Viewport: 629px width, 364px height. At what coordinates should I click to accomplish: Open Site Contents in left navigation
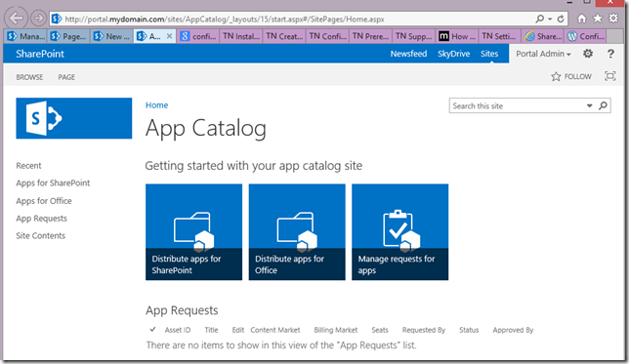[40, 236]
